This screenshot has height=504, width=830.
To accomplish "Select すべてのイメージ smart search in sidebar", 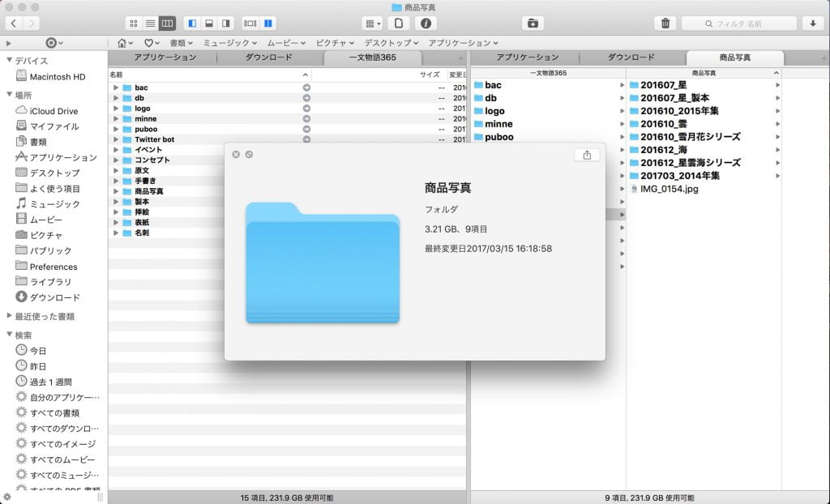I will [63, 444].
